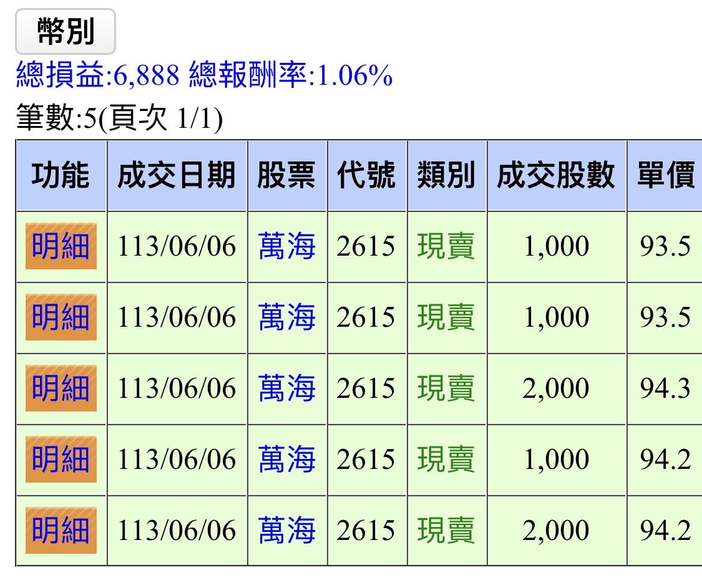This screenshot has height=588, width=702.
Task: Click date 113/06/06 in the 94.3 row
Action: tap(177, 388)
